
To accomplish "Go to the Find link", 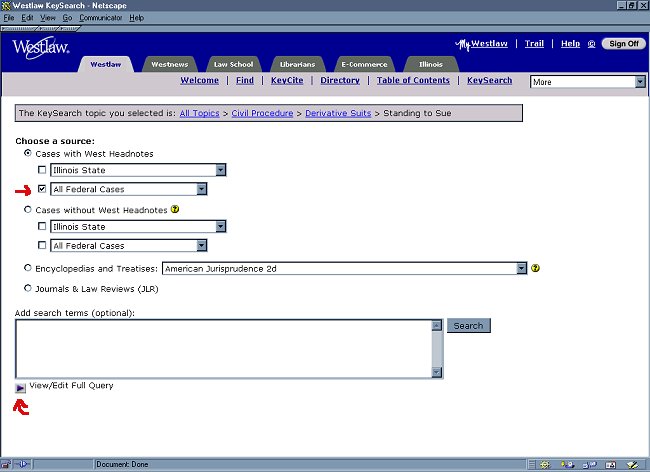I will point(245,80).
